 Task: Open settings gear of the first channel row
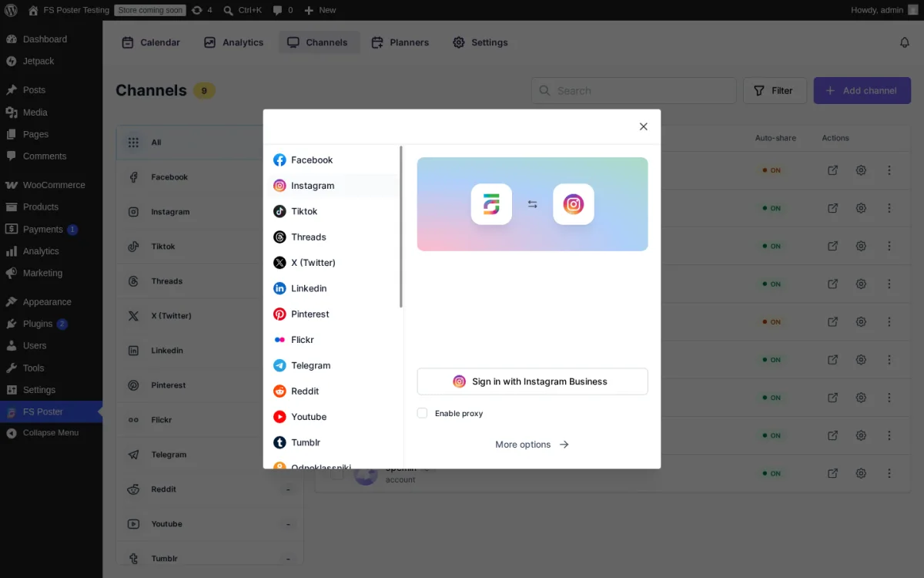(861, 170)
